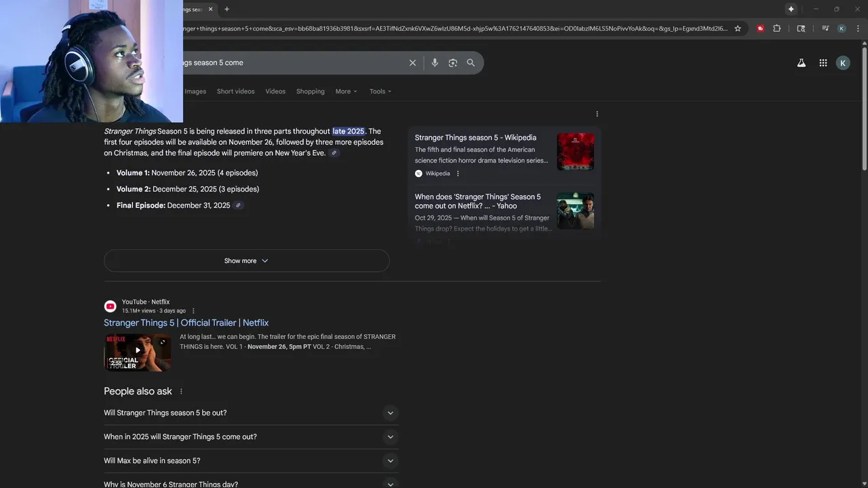
Task: Clear the search box with the X
Action: (412, 62)
